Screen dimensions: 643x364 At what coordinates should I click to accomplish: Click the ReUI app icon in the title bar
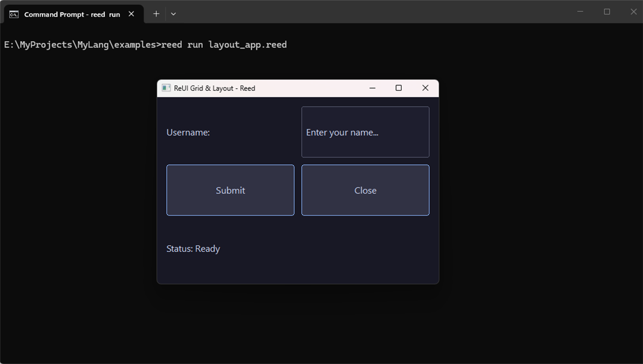(166, 88)
